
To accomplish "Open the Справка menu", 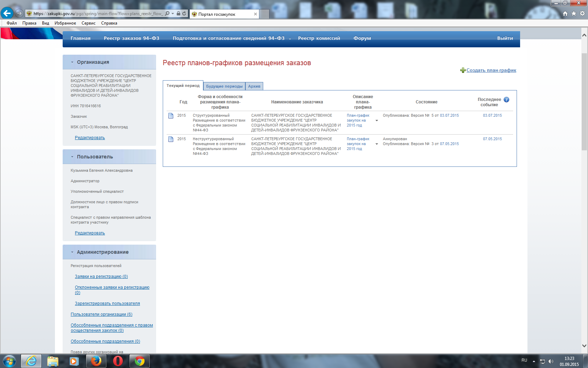I will [x=109, y=23].
